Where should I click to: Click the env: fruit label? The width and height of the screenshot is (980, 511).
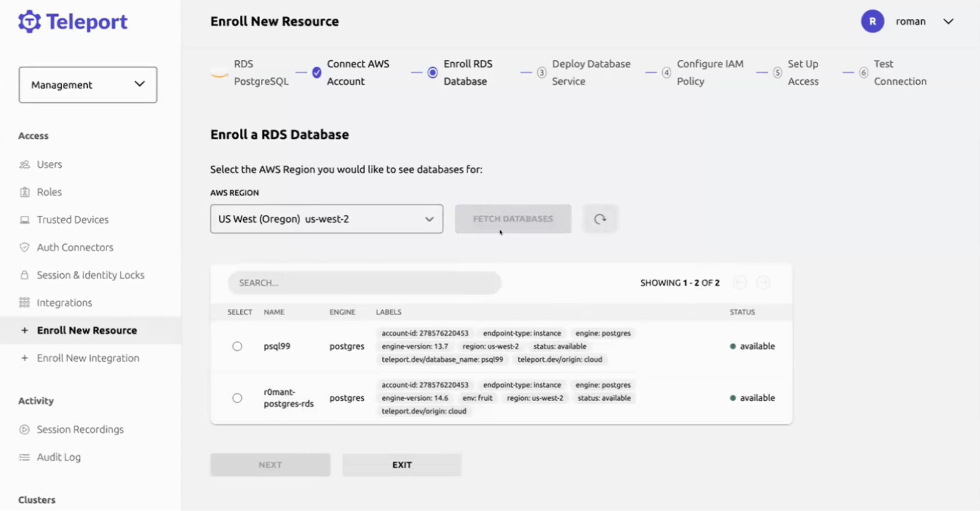coord(477,398)
